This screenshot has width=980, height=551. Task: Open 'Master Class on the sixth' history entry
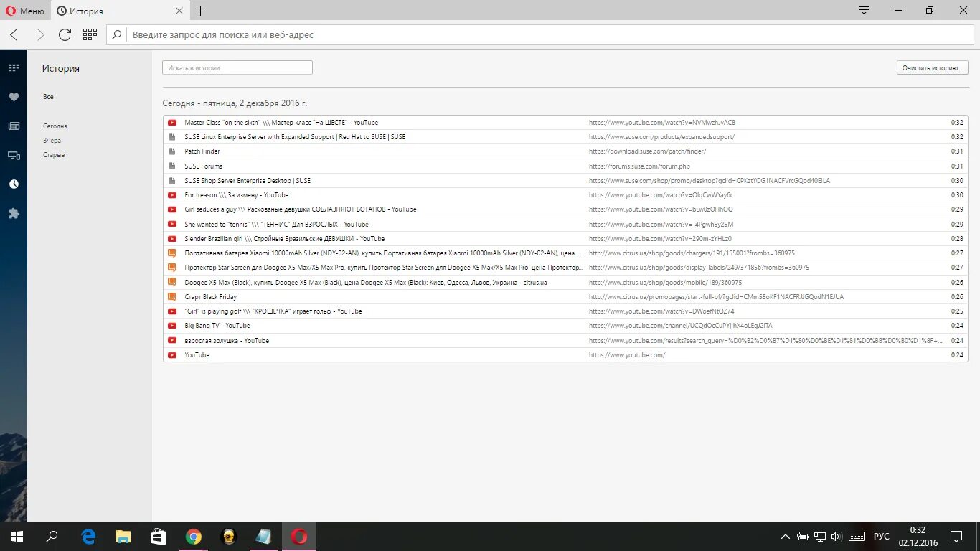tap(565, 123)
